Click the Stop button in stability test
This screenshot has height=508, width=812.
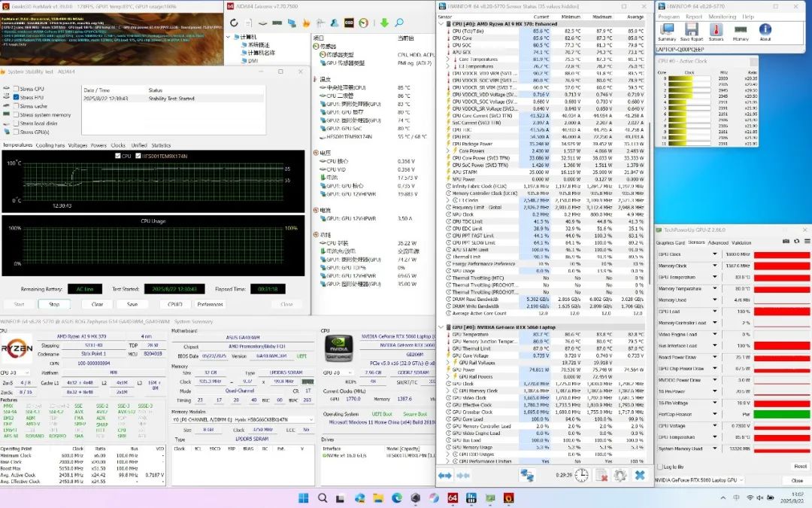[x=54, y=304]
